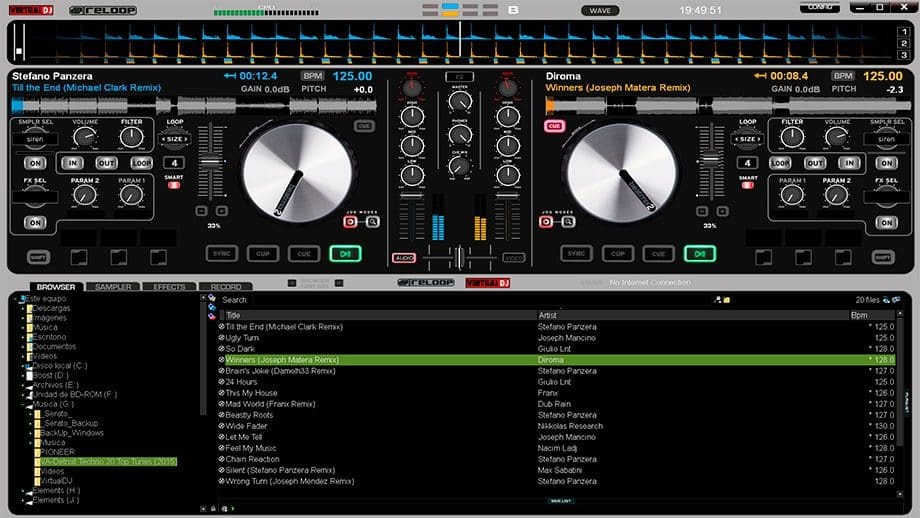Click the pink CUE headphone button on right deck
Viewport: 920px width, 518px height.
click(x=554, y=126)
